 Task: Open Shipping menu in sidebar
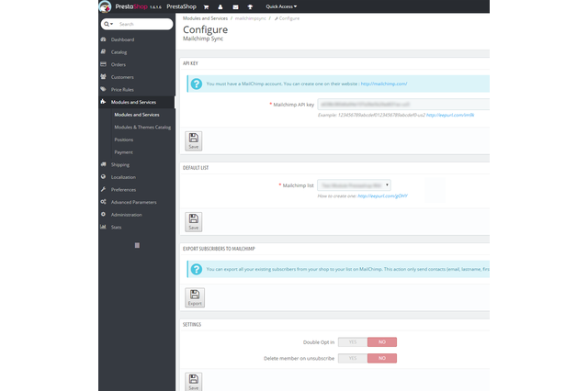point(120,164)
